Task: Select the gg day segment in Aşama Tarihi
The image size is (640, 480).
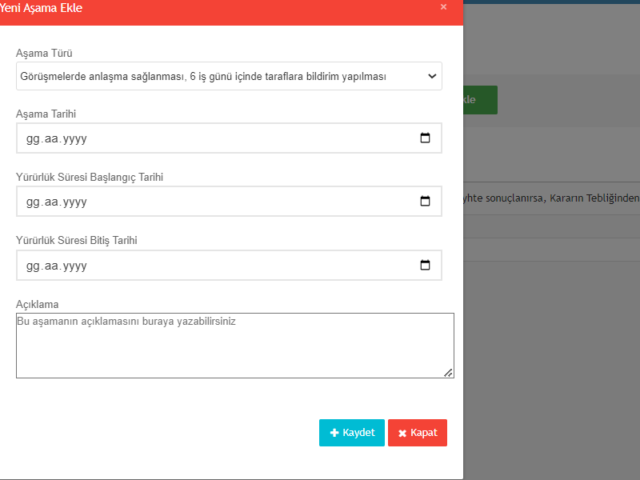Action: pyautogui.click(x=33, y=140)
